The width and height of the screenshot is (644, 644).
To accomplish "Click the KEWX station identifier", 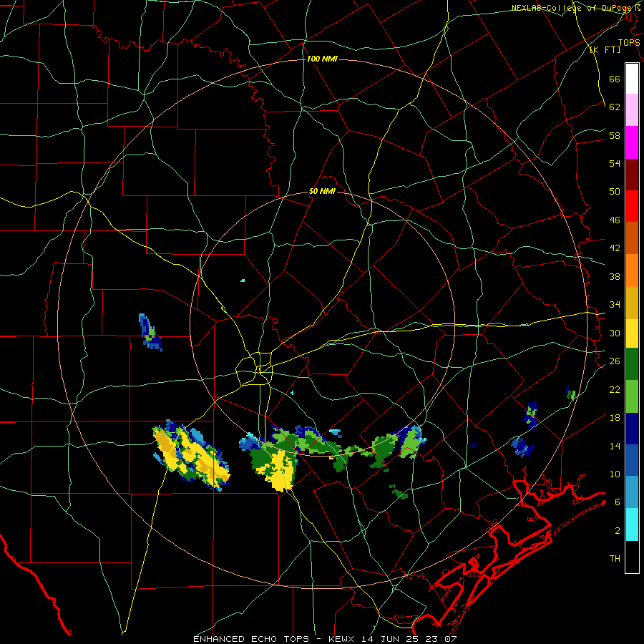I will 343,639.
